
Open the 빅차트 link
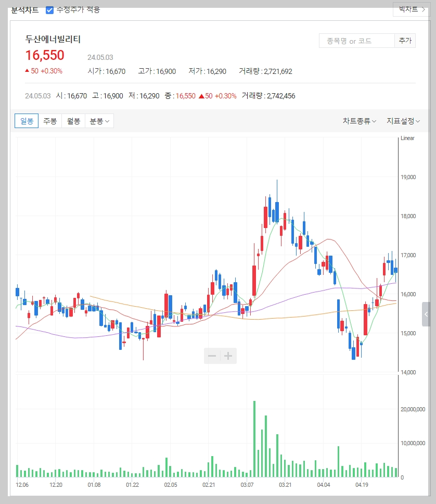click(412, 9)
